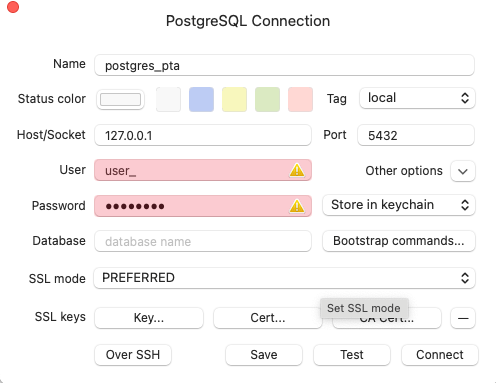Image resolution: width=496 pixels, height=383 pixels.
Task: Focus the Database name input field
Action: point(203,241)
